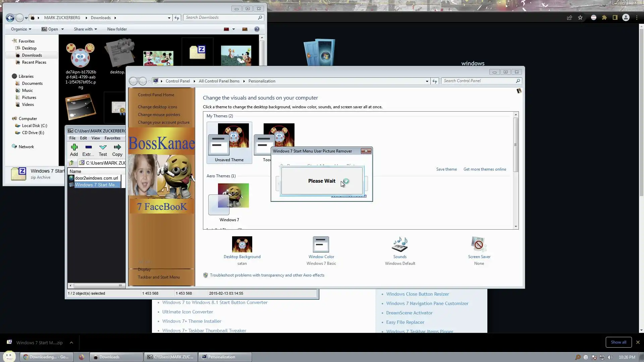Click the 7-Zip Add button

pos(74,149)
